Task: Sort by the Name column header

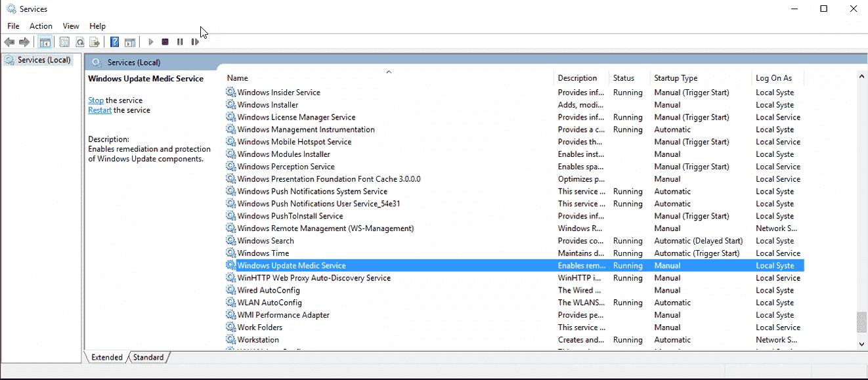Action: pyautogui.click(x=390, y=78)
